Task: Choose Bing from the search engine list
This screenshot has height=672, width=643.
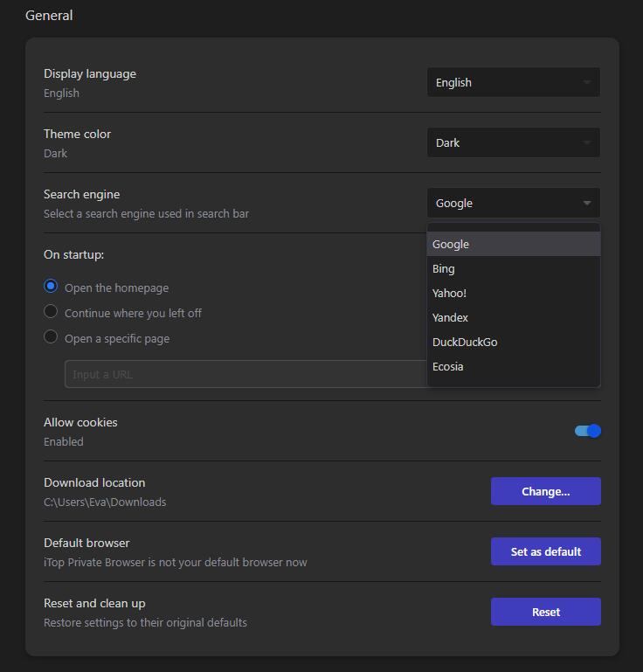Action: pos(513,269)
